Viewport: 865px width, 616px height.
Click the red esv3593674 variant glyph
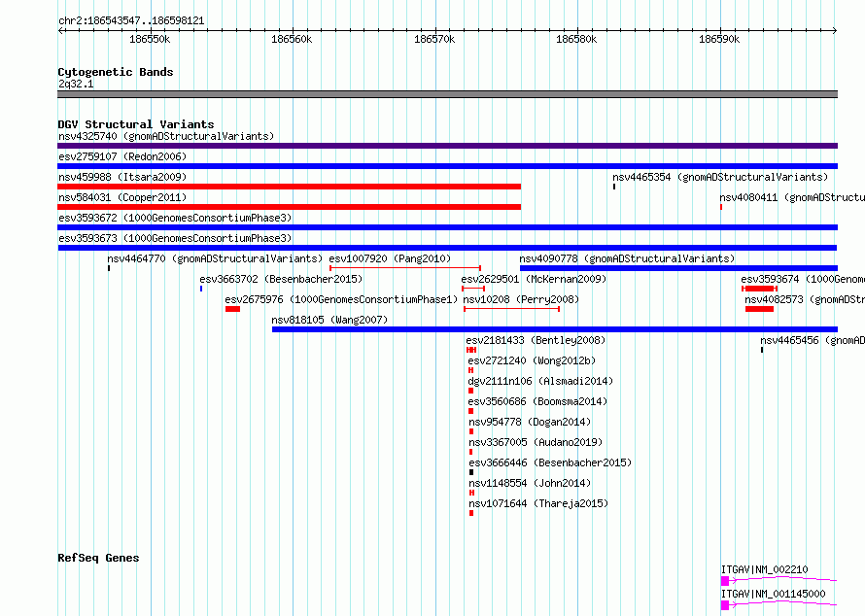(760, 289)
